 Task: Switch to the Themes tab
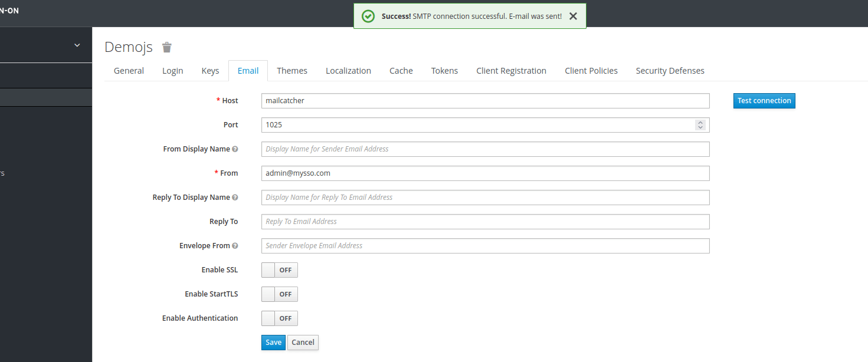coord(292,70)
